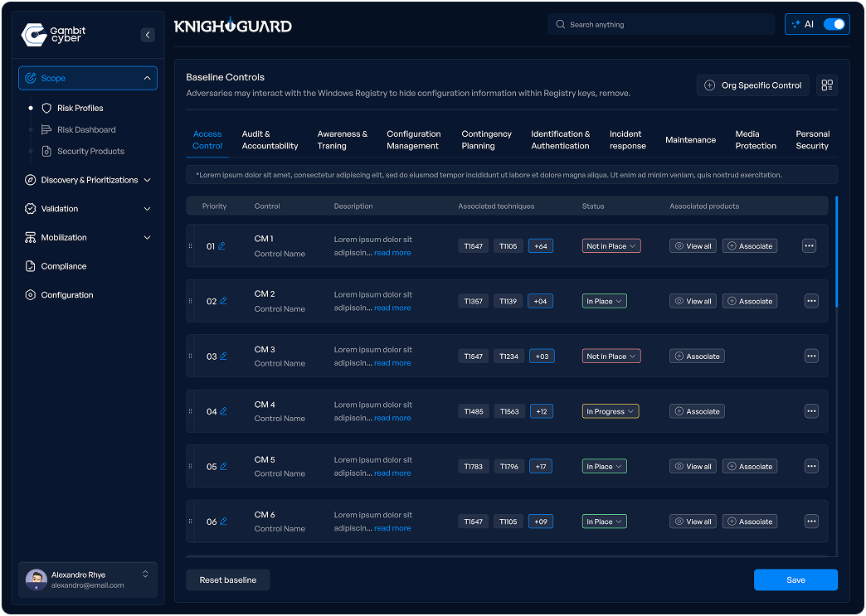The height and width of the screenshot is (616, 866).
Task: Grab the drag handle of CM 1 row
Action: [191, 245]
